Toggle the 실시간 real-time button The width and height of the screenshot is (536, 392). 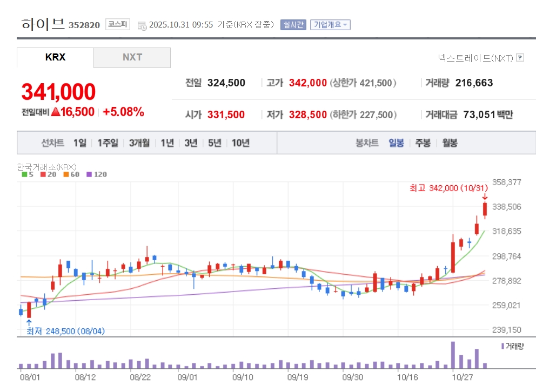(x=293, y=25)
